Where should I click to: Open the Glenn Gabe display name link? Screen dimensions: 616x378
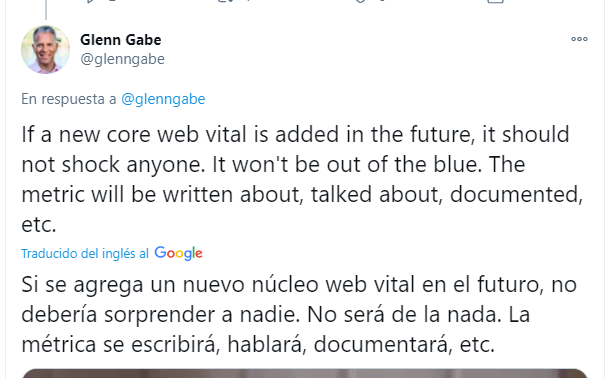(121, 40)
